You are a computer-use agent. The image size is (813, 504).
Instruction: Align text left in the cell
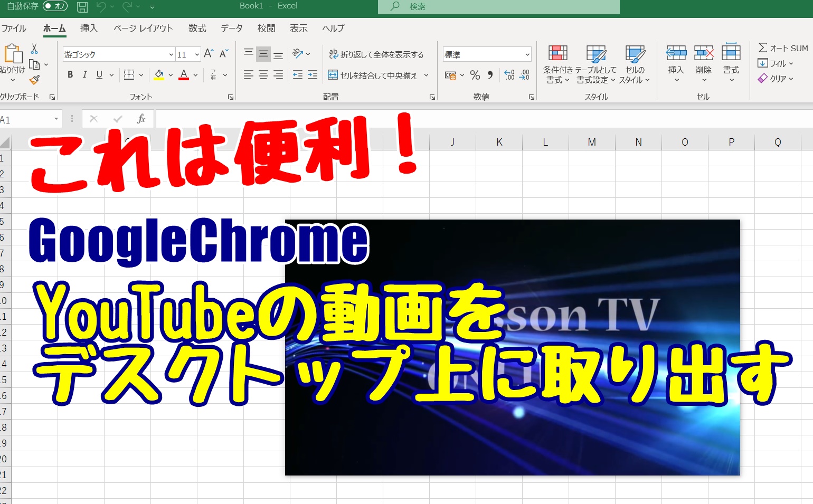click(x=248, y=75)
